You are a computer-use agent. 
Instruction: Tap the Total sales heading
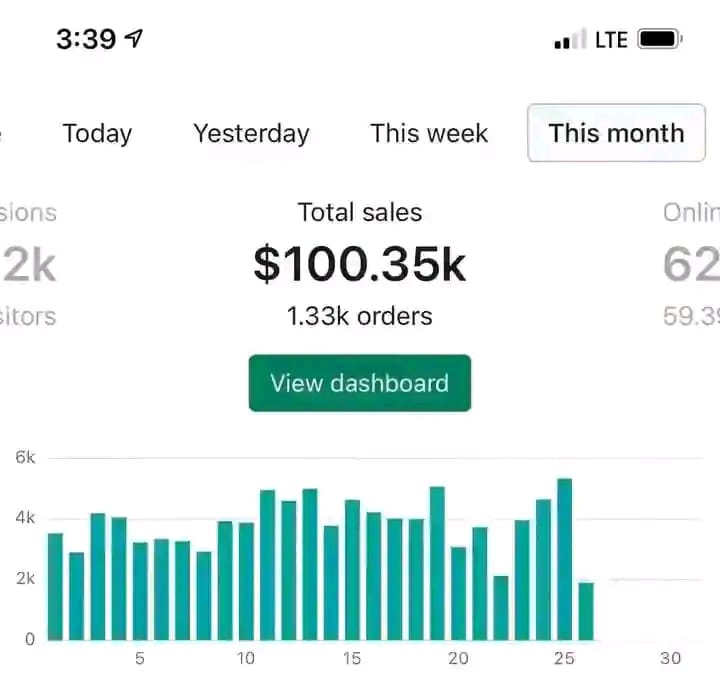pyautogui.click(x=359, y=212)
